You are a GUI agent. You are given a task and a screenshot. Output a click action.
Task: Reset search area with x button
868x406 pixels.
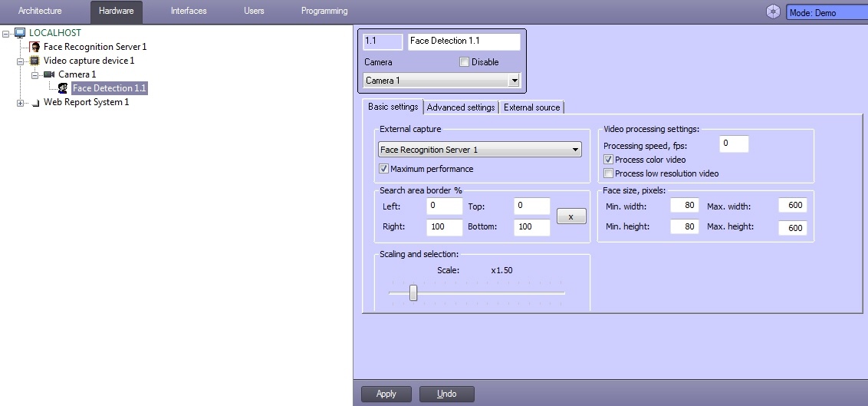[570, 217]
